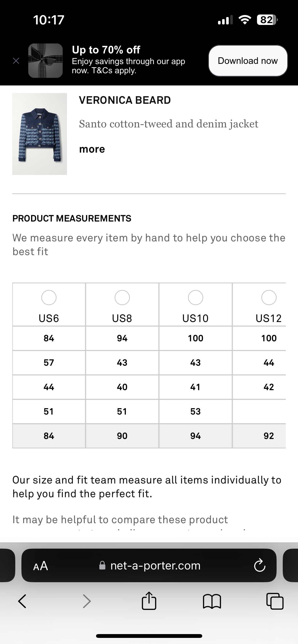The image size is (298, 644).
Task: Go back to previous page
Action: pos(22,601)
